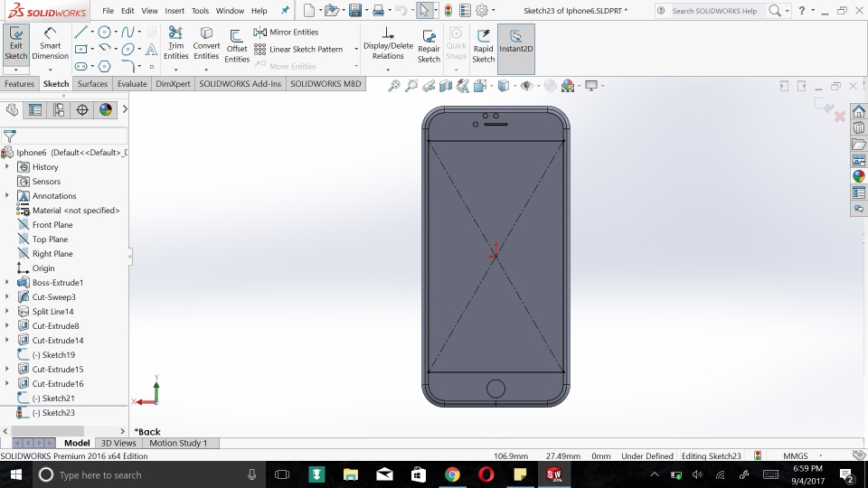868x488 pixels.
Task: Switch to the DimXpert tab
Action: pos(173,83)
